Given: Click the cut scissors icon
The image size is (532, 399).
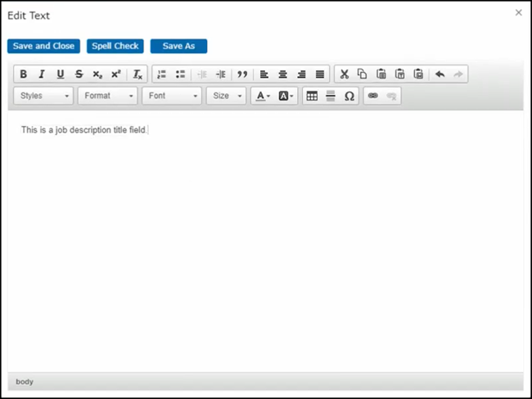Looking at the screenshot, I should coord(344,74).
